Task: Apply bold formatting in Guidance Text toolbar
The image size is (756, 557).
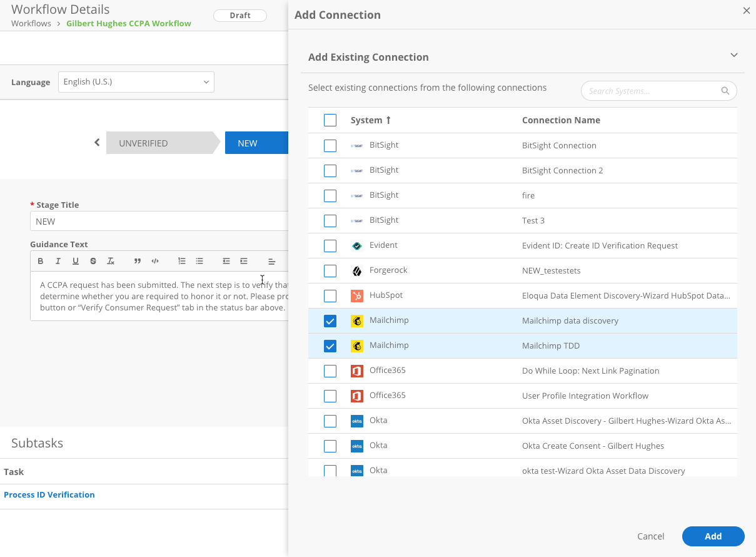Action: [41, 261]
